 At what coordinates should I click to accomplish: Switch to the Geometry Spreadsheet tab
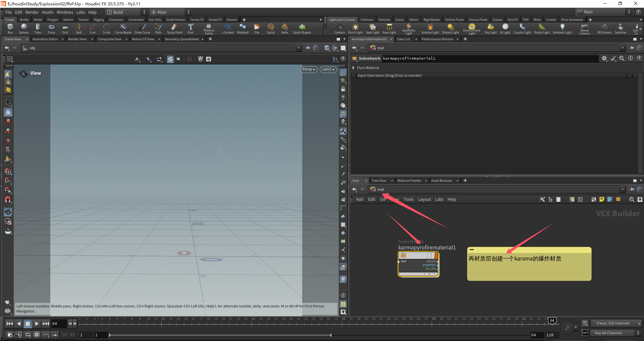[x=182, y=39]
